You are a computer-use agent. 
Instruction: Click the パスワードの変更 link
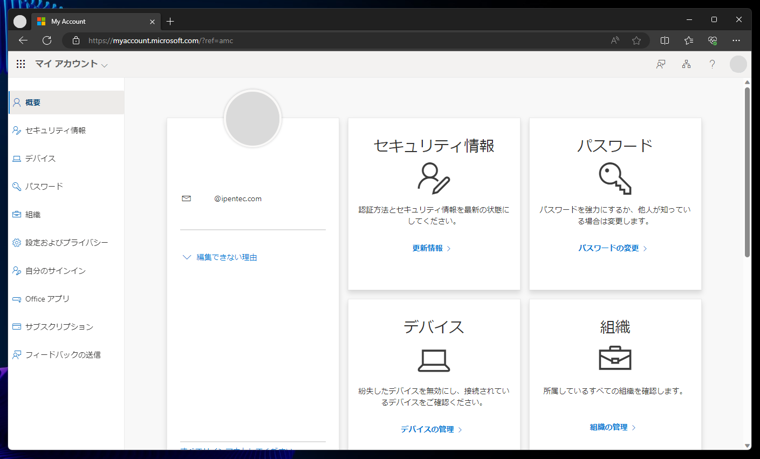coord(613,248)
